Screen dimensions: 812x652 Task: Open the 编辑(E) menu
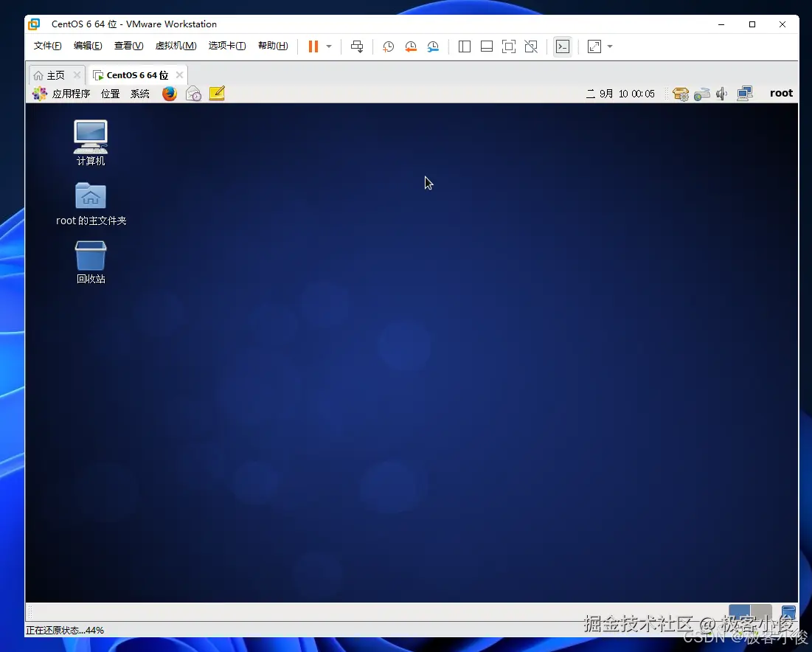88,46
